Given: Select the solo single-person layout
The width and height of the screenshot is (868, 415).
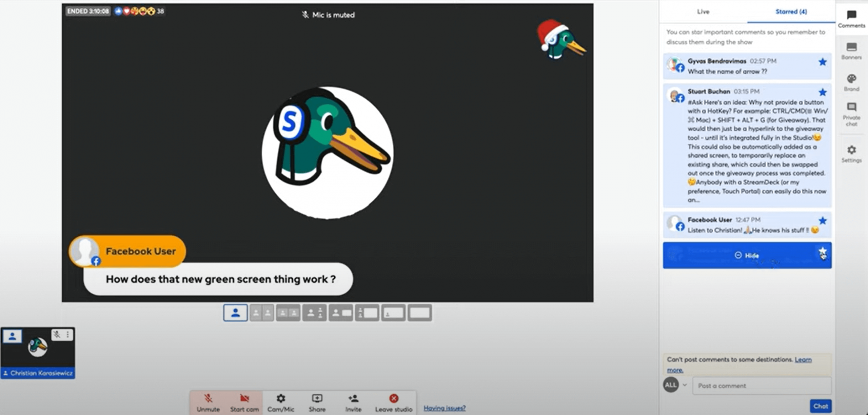Looking at the screenshot, I should 235,313.
